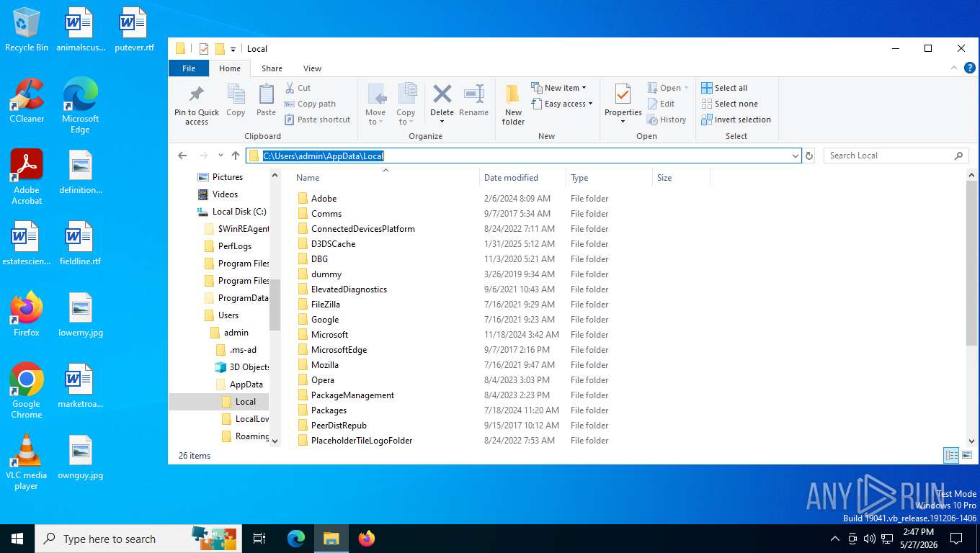Create a New folder from ribbon
980x553 pixels.
pyautogui.click(x=513, y=104)
